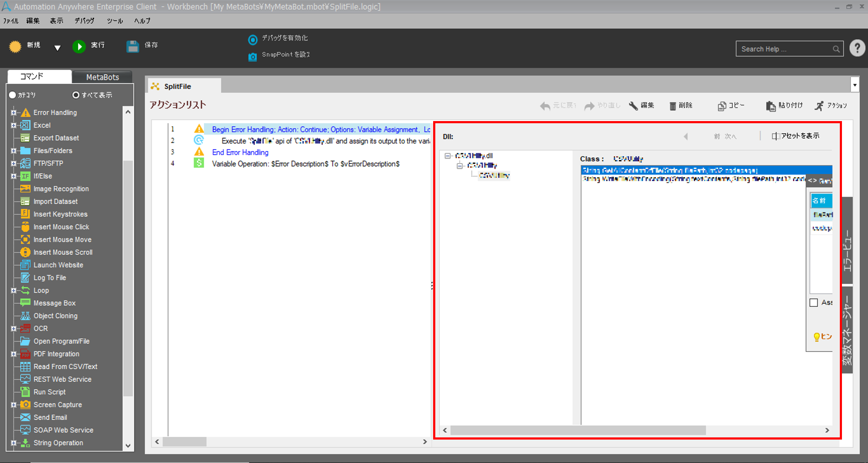This screenshot has width=868, height=463.
Task: Select the Insert Mouse Move icon
Action: (x=25, y=240)
